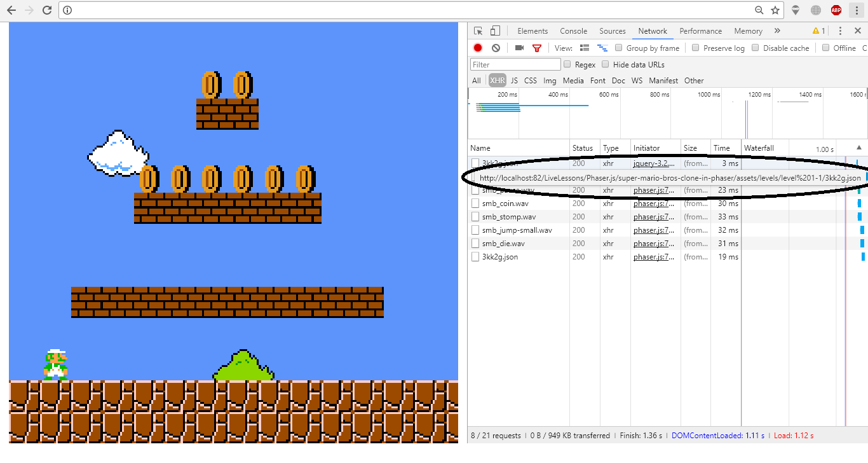Check Hide data URLs
Image resolution: width=868 pixels, height=463 pixels.
click(605, 64)
